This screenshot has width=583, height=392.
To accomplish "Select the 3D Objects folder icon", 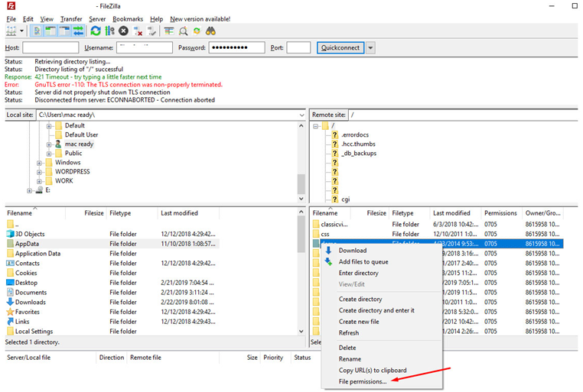I will tap(10, 234).
